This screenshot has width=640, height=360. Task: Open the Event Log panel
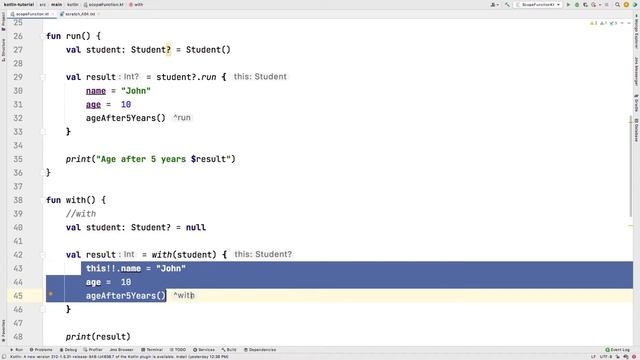(617, 350)
